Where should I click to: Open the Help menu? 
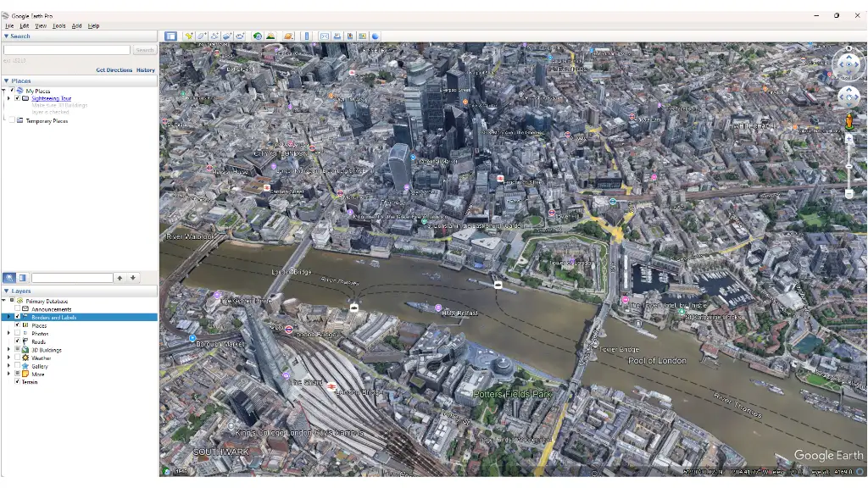(x=93, y=25)
